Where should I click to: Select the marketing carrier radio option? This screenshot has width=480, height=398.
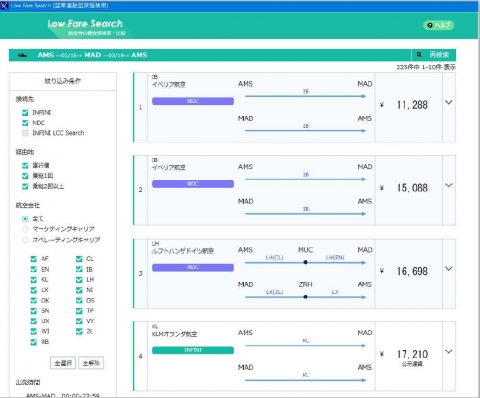click(25, 229)
